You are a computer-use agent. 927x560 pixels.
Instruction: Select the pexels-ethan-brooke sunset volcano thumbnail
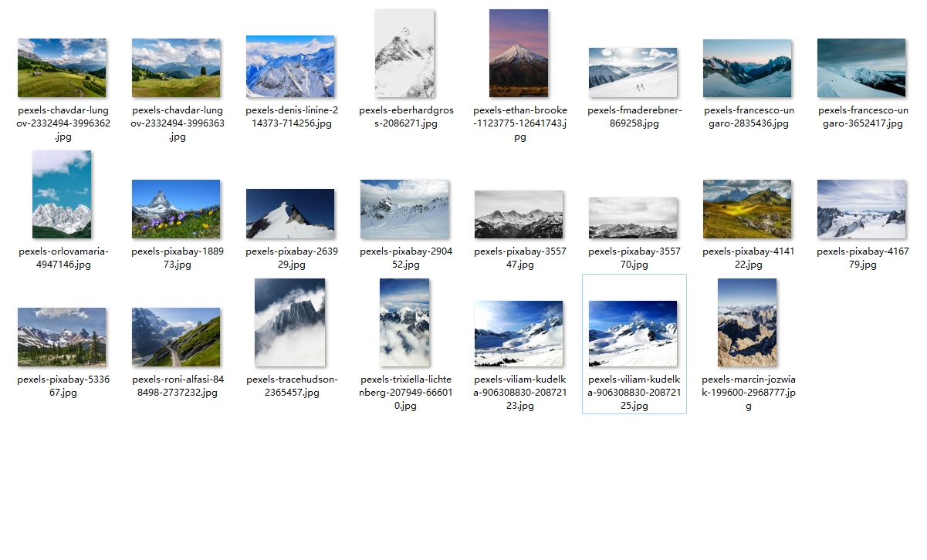(519, 53)
